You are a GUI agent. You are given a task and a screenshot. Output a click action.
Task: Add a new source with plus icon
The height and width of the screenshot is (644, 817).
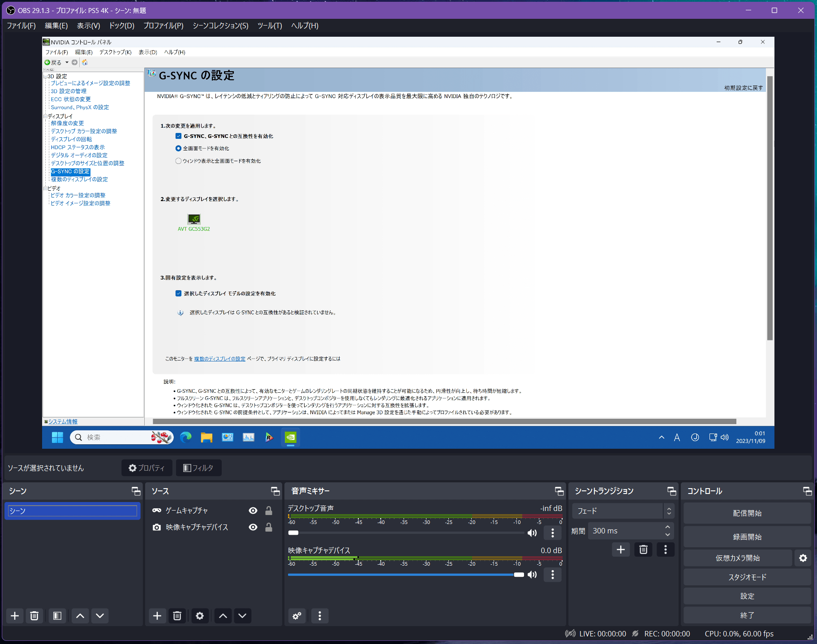point(157,616)
